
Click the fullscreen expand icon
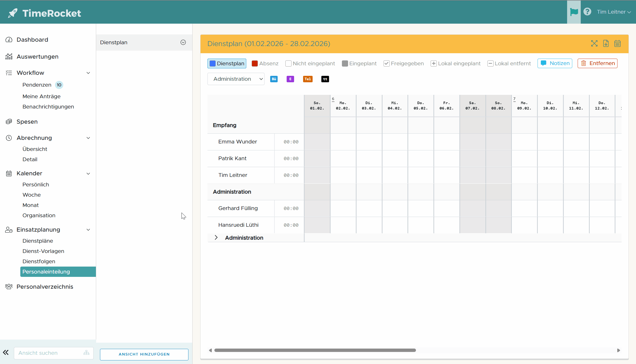pos(594,43)
